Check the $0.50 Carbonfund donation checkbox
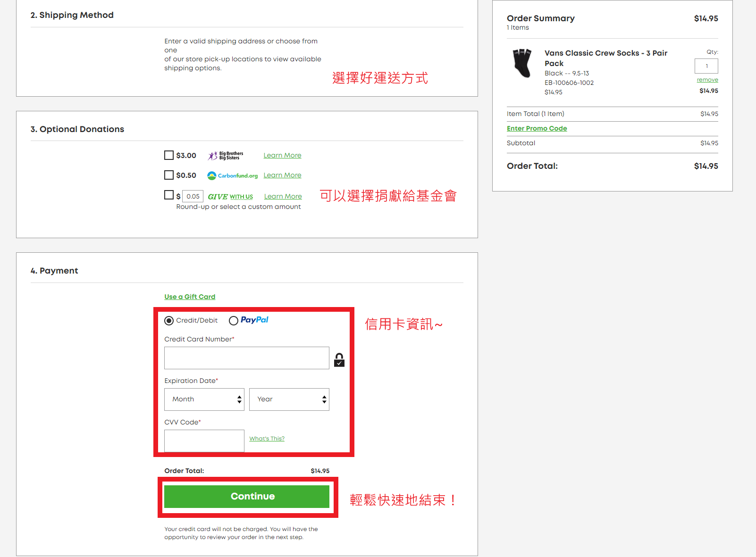This screenshot has height=557, width=756. (169, 175)
